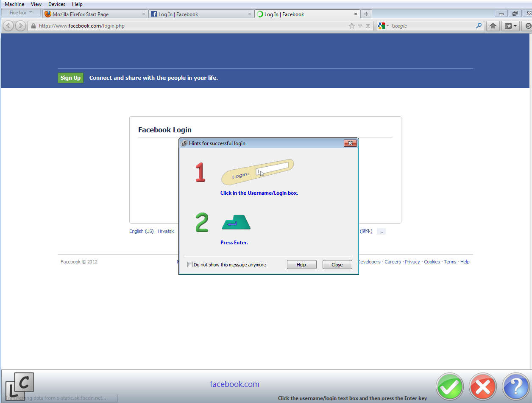This screenshot has width=532, height=403.
Task: Open a new tab with plus button
Action: [x=366, y=14]
